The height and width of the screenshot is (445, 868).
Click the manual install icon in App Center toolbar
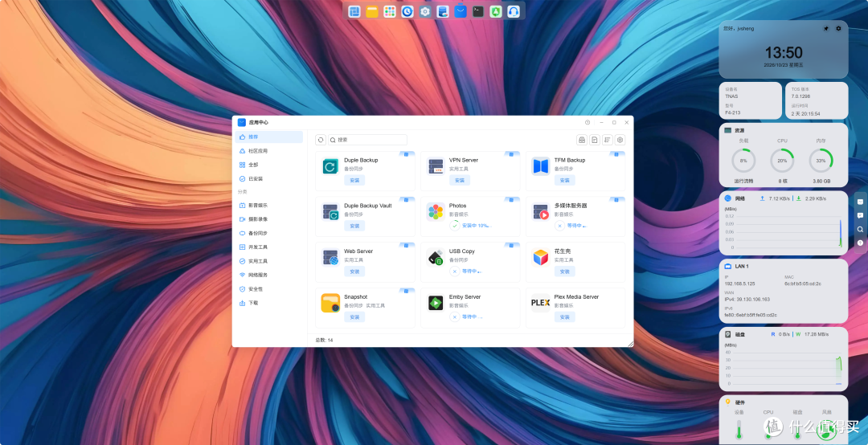pyautogui.click(x=582, y=140)
